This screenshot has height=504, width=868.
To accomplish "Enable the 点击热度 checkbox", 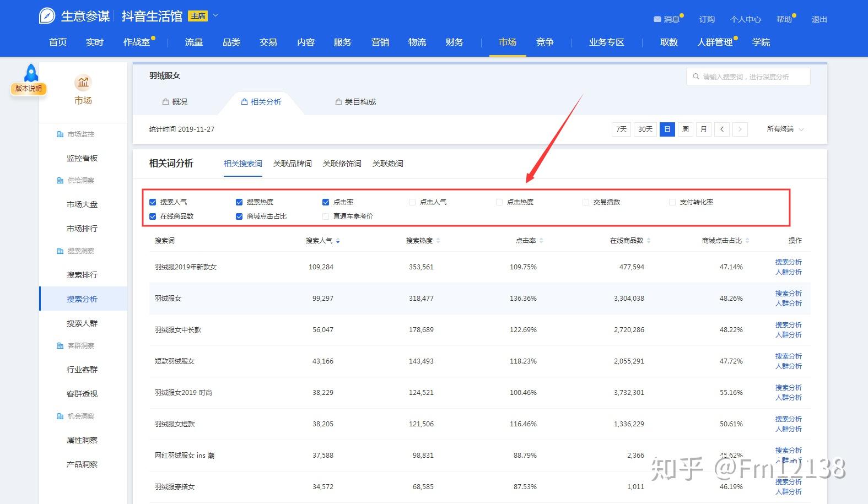I will point(499,202).
